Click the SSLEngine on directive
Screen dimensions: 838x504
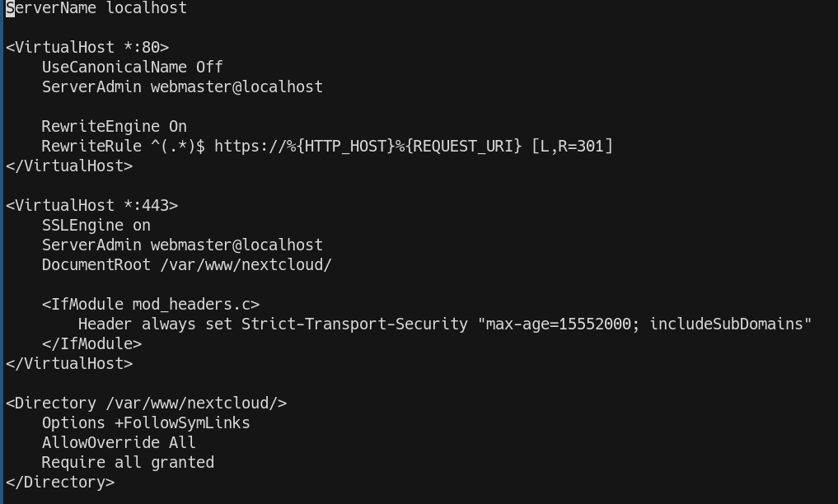point(96,226)
